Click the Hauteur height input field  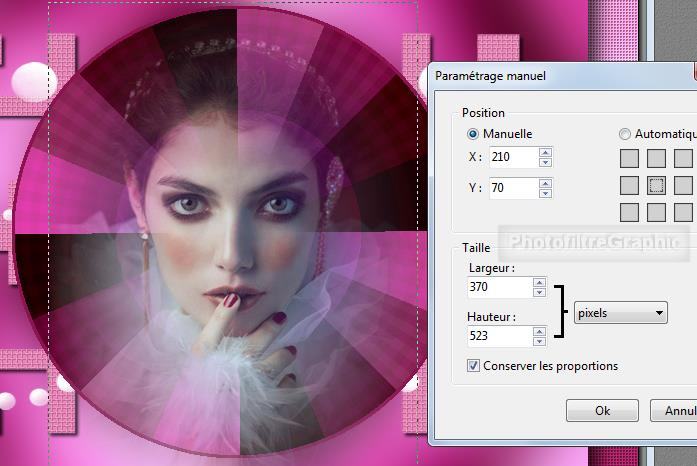pos(499,335)
